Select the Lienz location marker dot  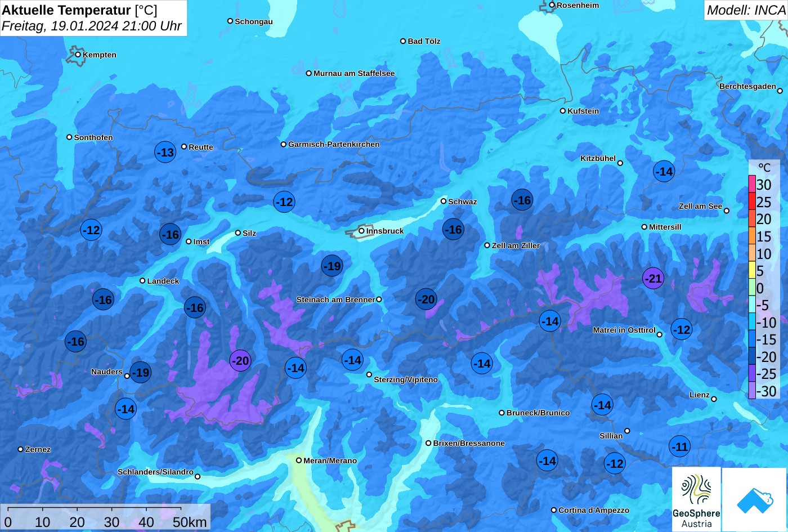pos(714,399)
